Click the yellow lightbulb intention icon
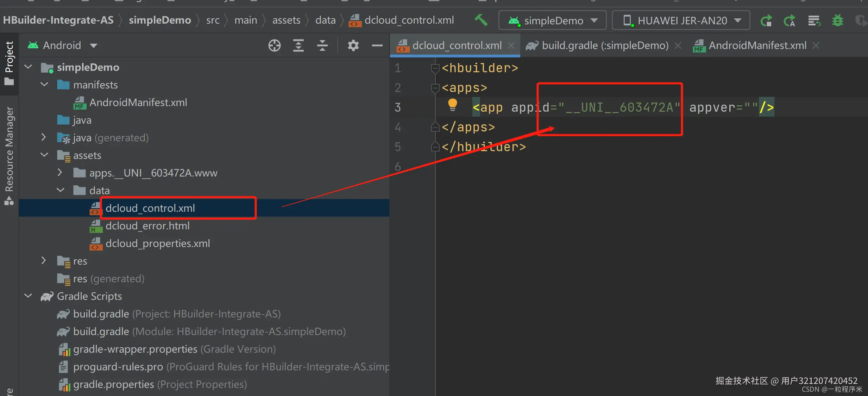Viewport: 868px width, 396px height. pos(452,105)
